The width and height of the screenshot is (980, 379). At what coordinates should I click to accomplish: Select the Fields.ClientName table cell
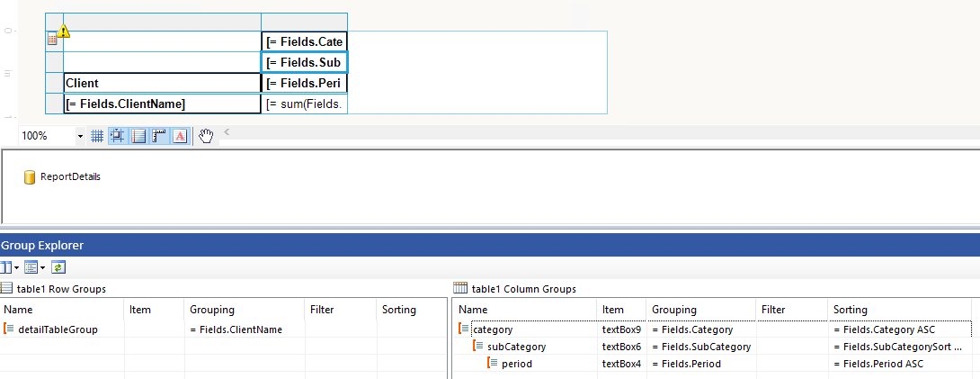click(162, 104)
